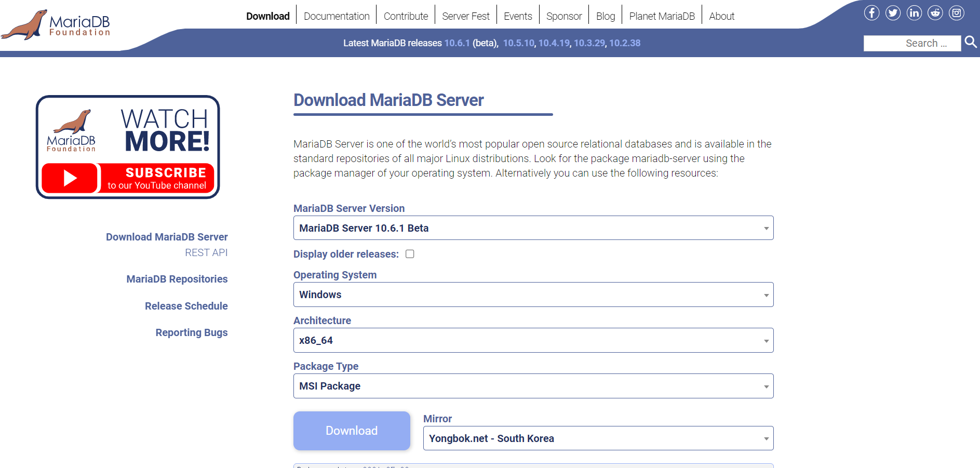Go to the Contribute menu item
The image size is (980, 468).
(x=406, y=16)
